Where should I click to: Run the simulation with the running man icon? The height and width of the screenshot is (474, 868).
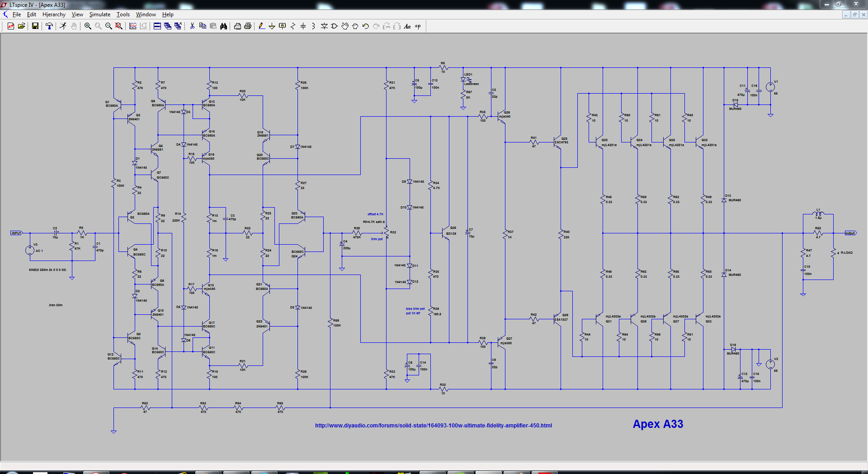tap(63, 26)
